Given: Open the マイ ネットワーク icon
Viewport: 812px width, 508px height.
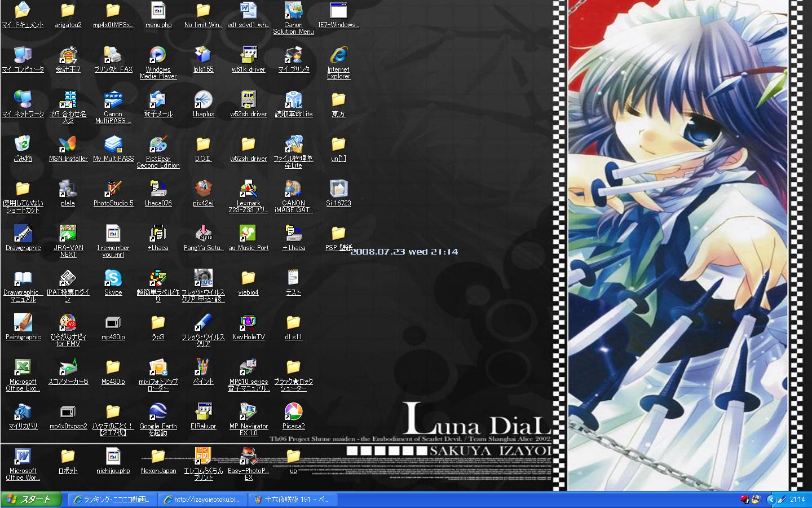Looking at the screenshot, I should [23, 99].
